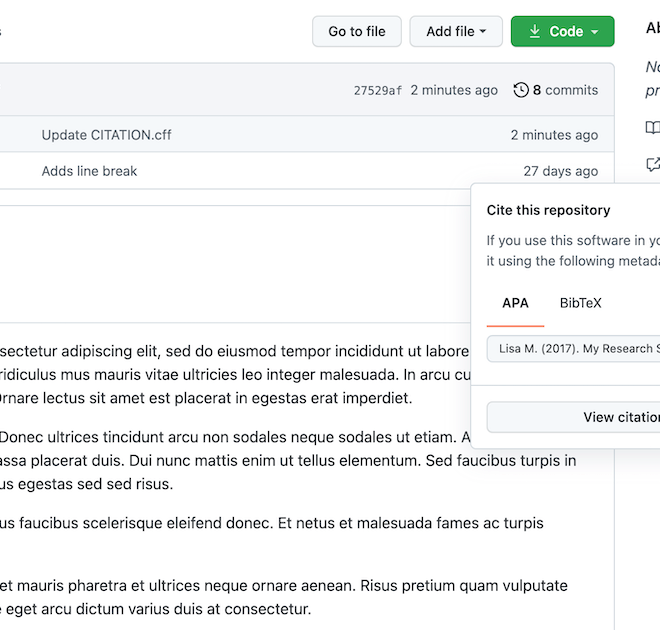The image size is (660, 630).
Task: Click the '27 days ago' timestamp
Action: 561,171
